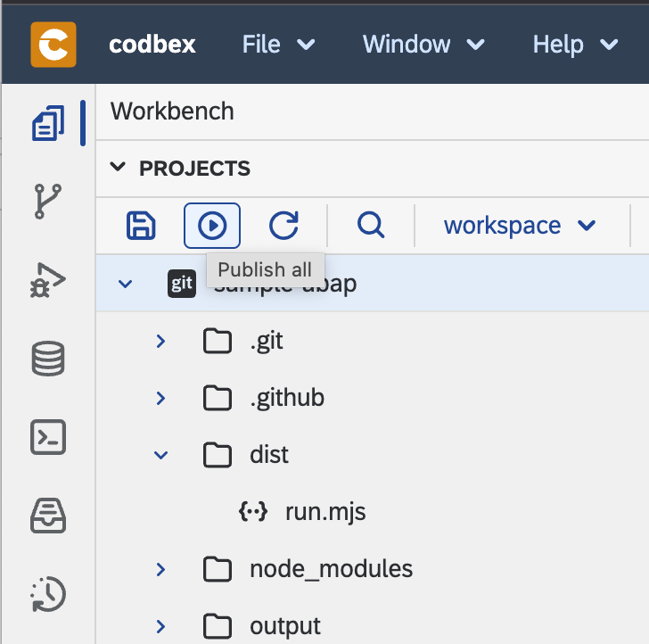Click the codbex orange logo icon
649x644 pixels.
tap(53, 45)
